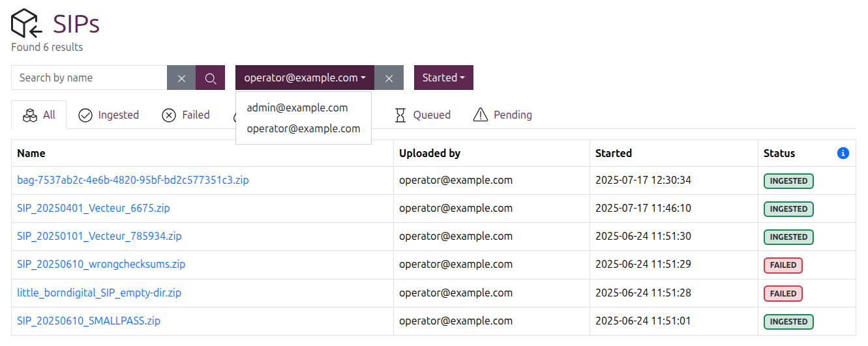Image resolution: width=868 pixels, height=346 pixels.
Task: Open the operator@example.com uploader dropdown
Action: [x=305, y=78]
